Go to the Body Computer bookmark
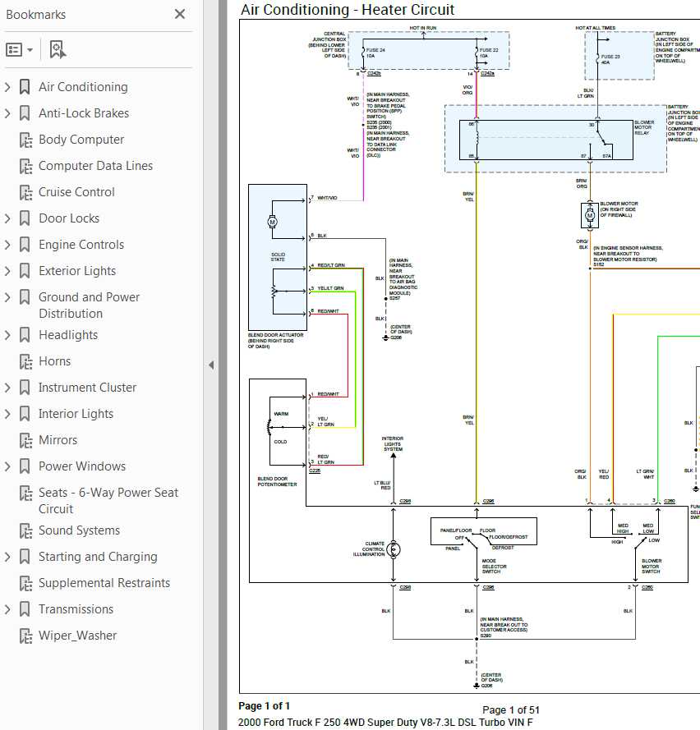Screen dimensions: 700x730 (81, 140)
